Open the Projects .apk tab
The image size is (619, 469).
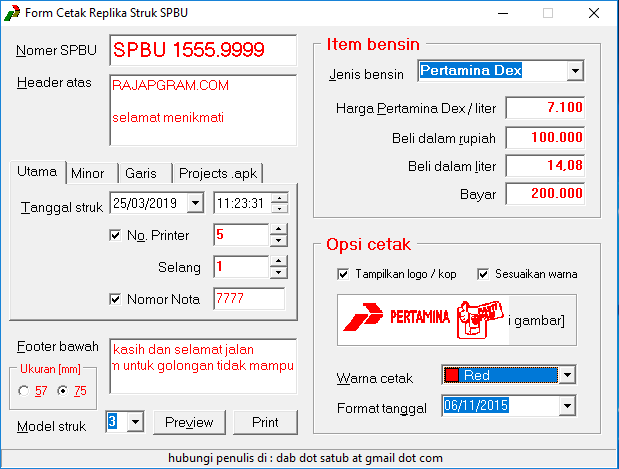pyautogui.click(x=218, y=173)
